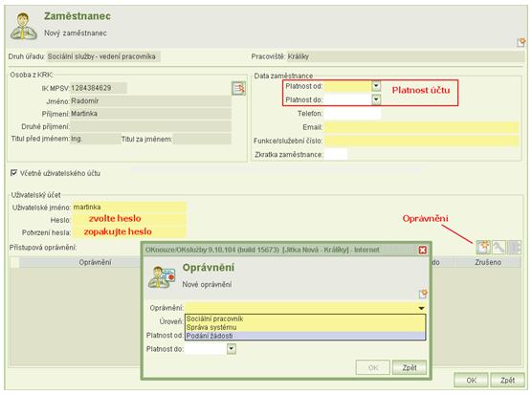The height and width of the screenshot is (395, 532).
Task: Close the Oprávnění dialog with red X
Action: tap(422, 250)
